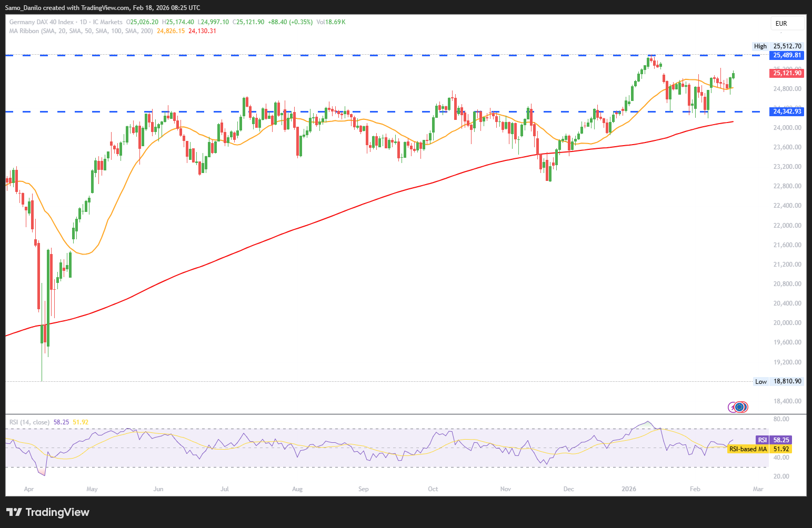
Task: Select the RSI (14, close) indicator legend
Action: 29,422
